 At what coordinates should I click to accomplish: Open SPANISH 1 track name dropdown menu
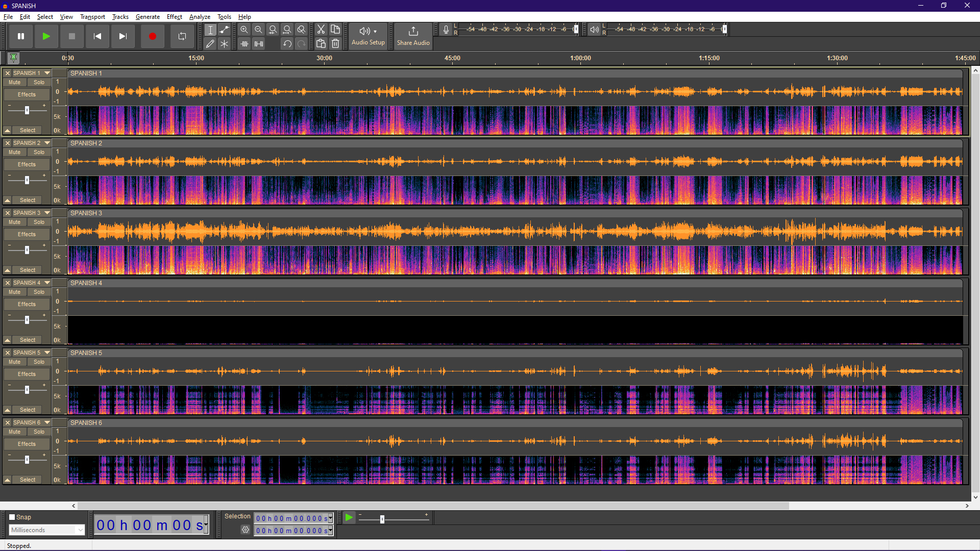[32, 73]
